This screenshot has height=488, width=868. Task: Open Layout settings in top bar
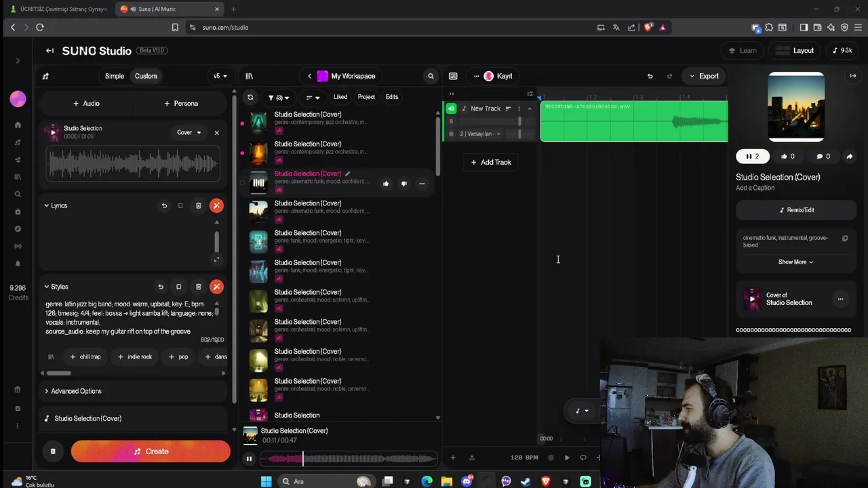[x=795, y=51]
